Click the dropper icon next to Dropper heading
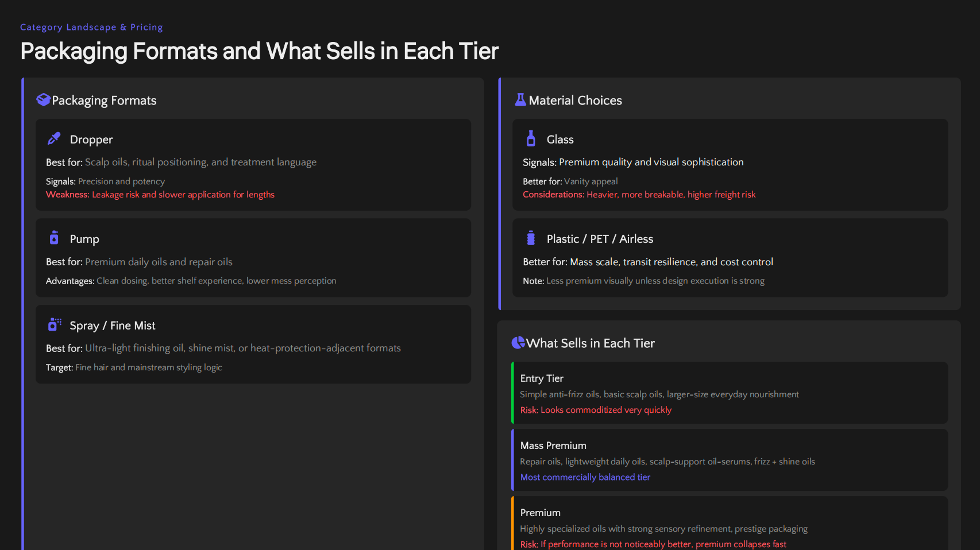 [53, 138]
